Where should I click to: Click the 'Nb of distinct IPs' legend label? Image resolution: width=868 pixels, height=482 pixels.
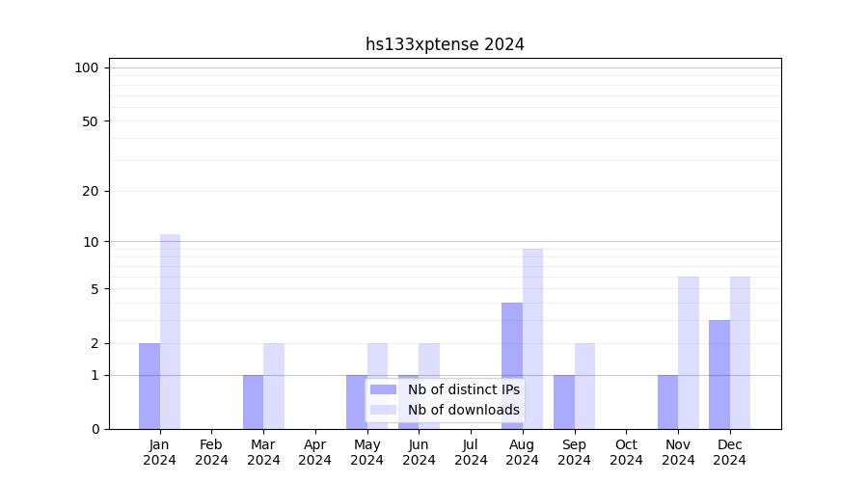(x=463, y=389)
